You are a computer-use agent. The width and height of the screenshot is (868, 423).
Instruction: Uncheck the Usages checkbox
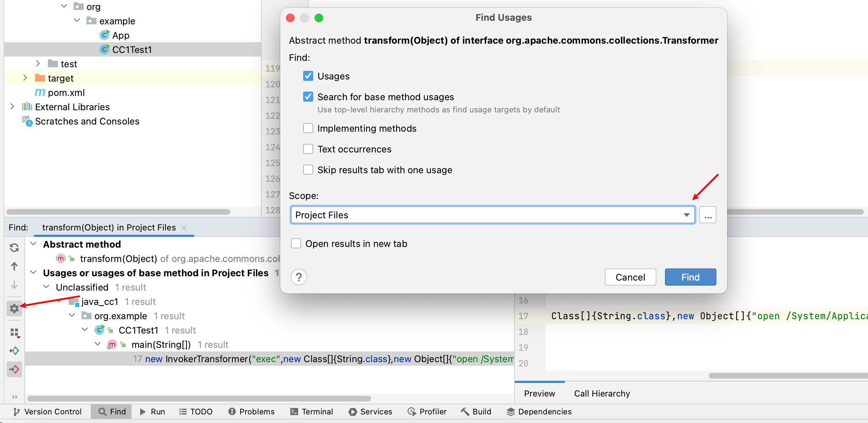[x=308, y=76]
